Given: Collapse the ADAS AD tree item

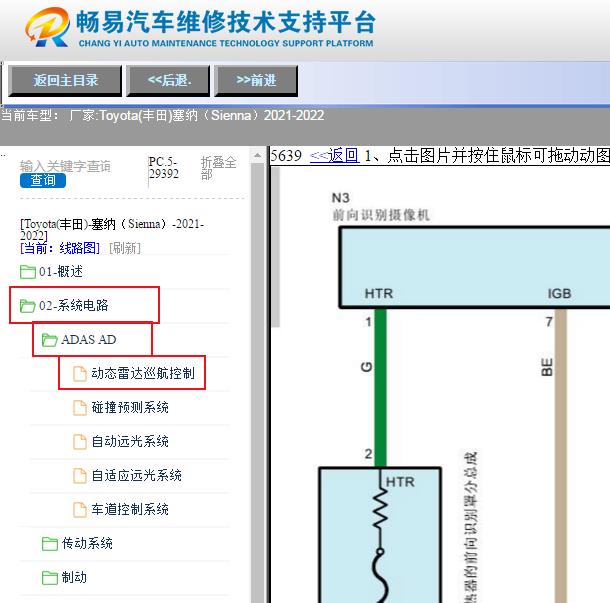Looking at the screenshot, I should point(89,340).
